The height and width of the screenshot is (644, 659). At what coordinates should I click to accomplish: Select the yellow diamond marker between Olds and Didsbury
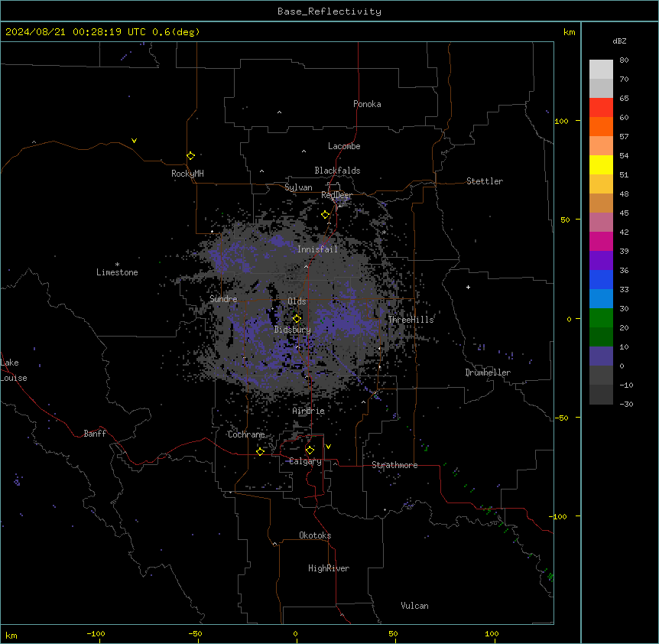297,319
